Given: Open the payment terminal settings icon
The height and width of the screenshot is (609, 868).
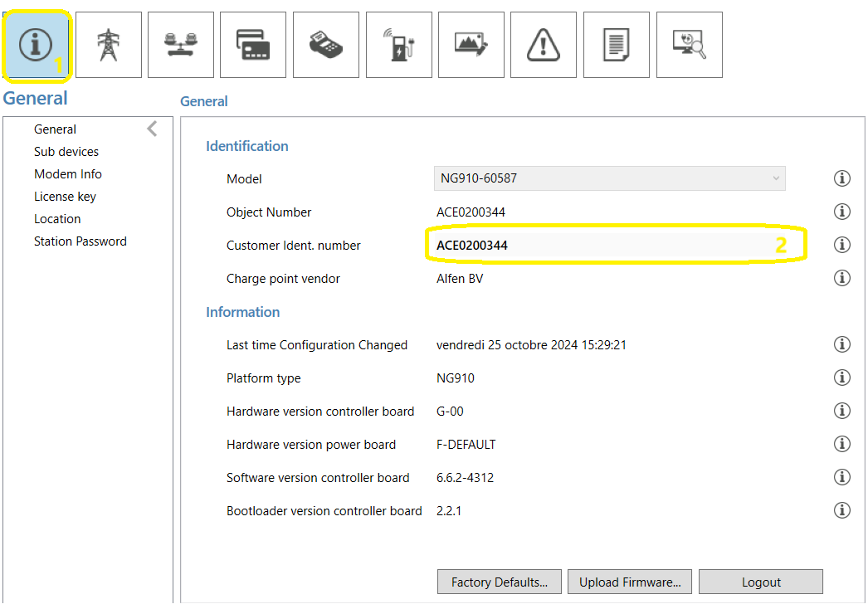Looking at the screenshot, I should point(325,44).
